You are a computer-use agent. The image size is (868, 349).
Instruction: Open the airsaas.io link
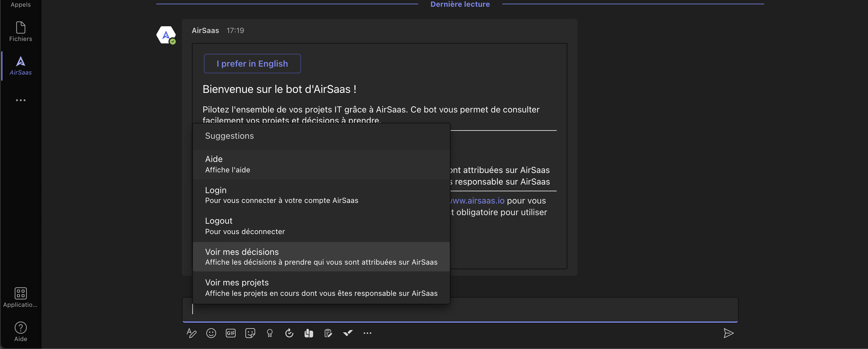477,200
